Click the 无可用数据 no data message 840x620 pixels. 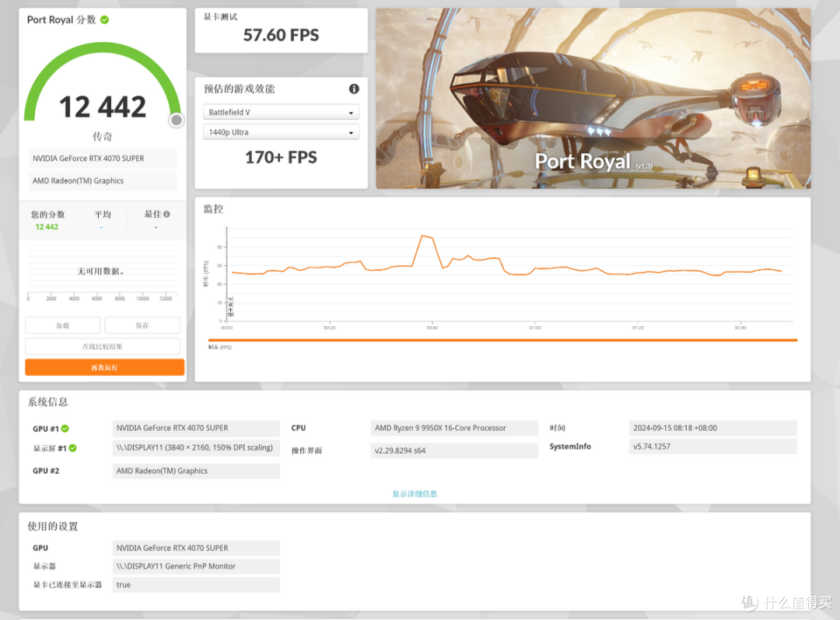pyautogui.click(x=101, y=271)
